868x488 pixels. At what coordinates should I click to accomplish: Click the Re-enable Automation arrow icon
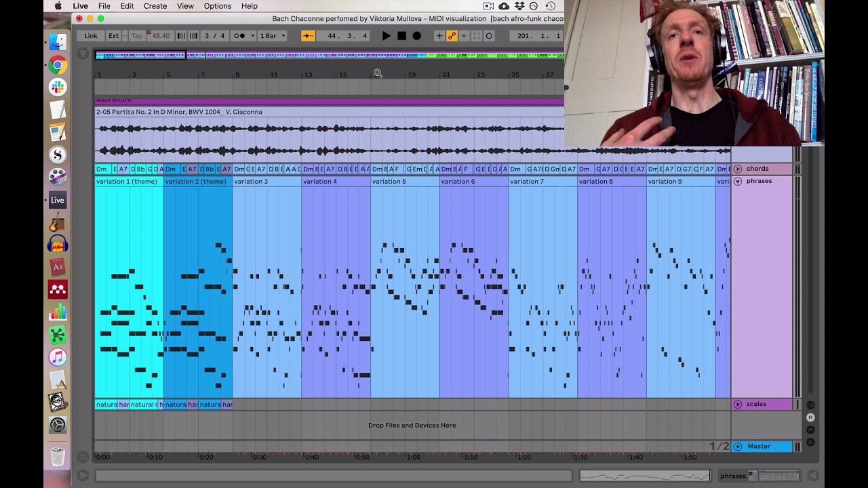465,36
